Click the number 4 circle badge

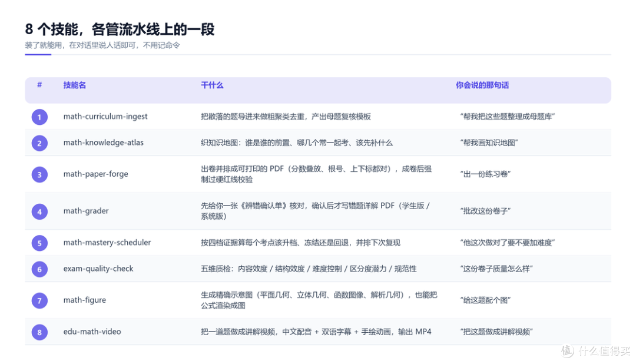[x=39, y=211]
